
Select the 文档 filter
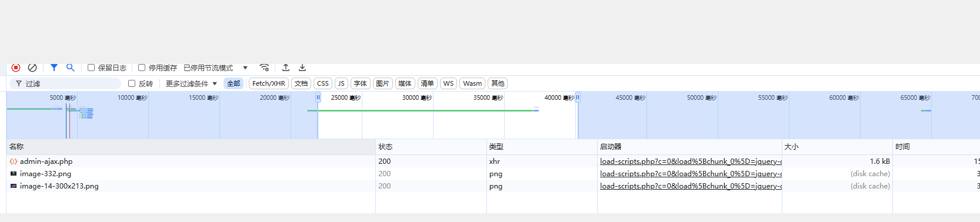301,83
